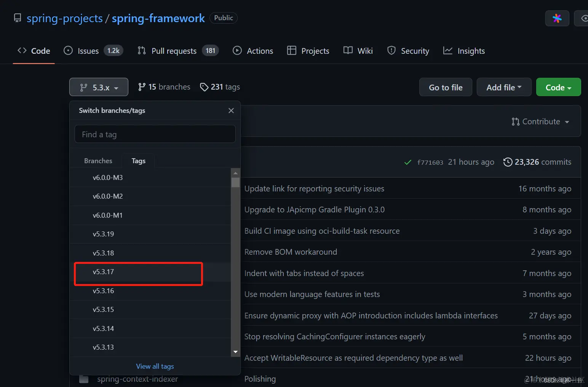
Task: Click the green check status icon
Action: [408, 162]
